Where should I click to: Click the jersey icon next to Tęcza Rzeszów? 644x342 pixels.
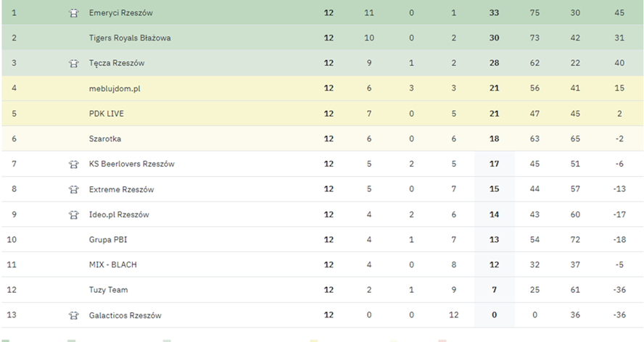(x=73, y=63)
